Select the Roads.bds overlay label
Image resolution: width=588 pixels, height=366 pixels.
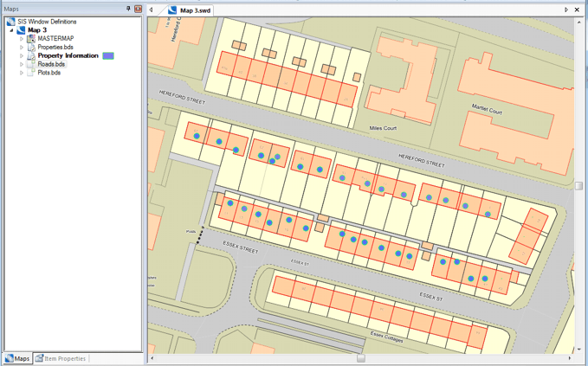[x=51, y=65]
